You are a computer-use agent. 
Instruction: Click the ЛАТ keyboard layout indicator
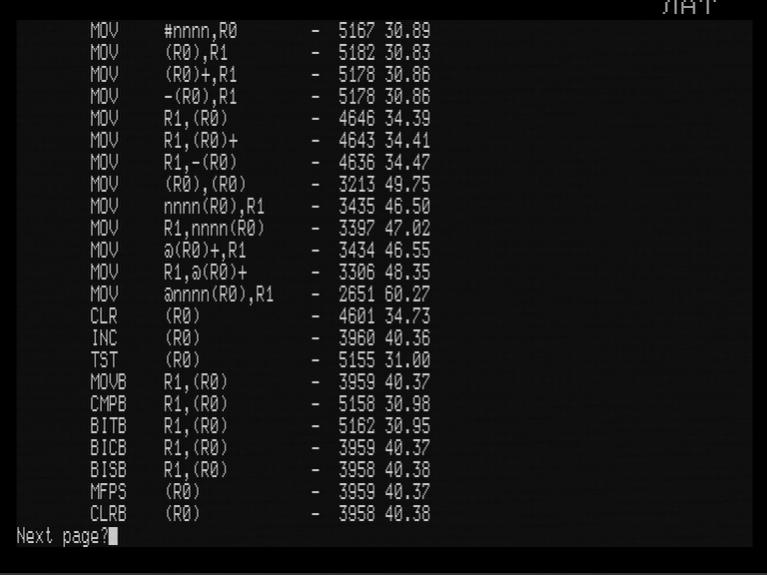tap(689, 7)
